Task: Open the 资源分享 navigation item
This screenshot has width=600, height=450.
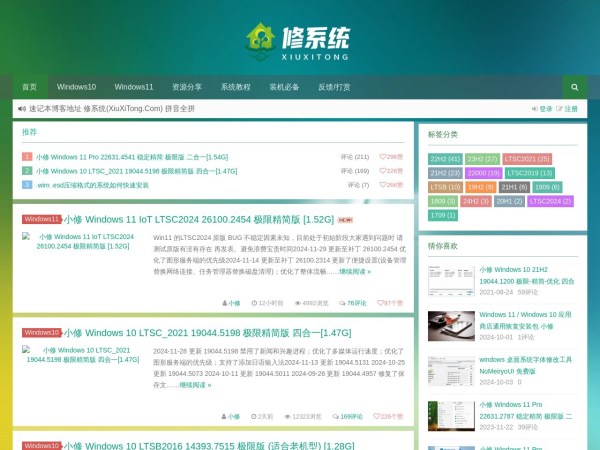Action: (x=187, y=87)
